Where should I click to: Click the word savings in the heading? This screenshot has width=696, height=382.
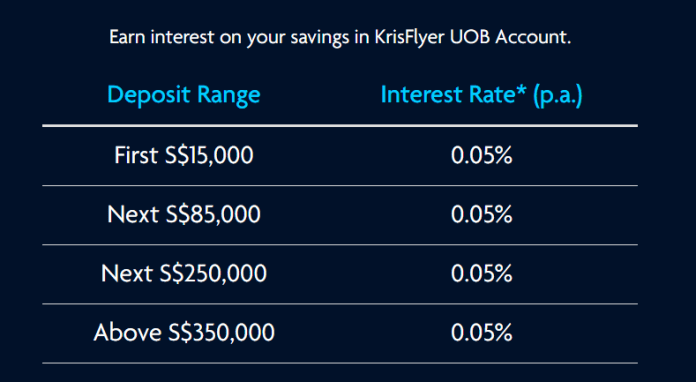(320, 39)
